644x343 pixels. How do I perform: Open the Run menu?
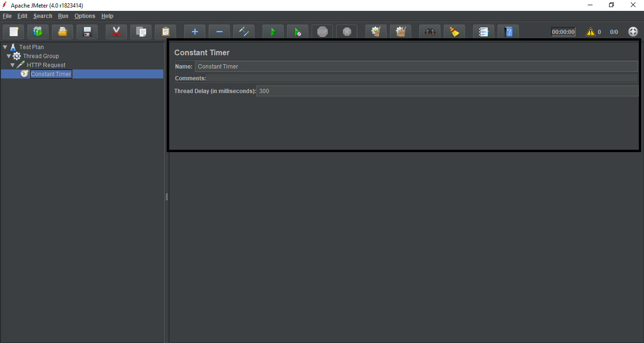pos(63,16)
